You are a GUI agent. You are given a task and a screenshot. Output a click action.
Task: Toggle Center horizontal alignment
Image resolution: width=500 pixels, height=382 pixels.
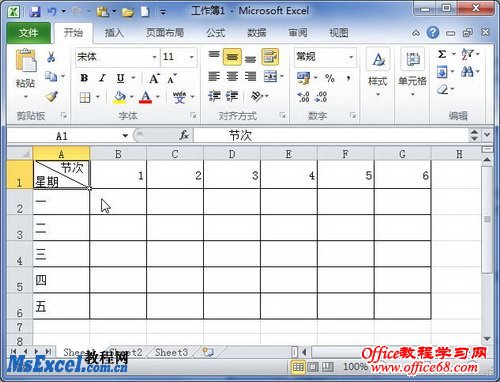point(232,77)
